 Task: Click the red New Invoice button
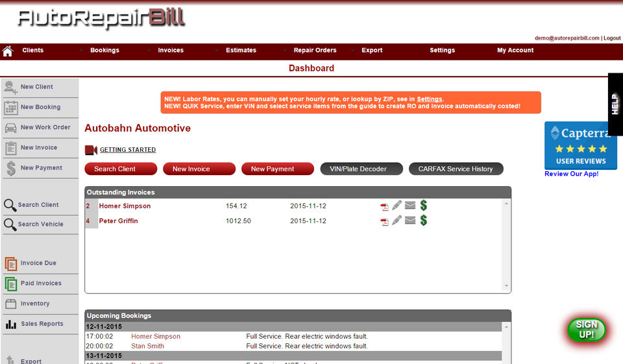pyautogui.click(x=199, y=169)
